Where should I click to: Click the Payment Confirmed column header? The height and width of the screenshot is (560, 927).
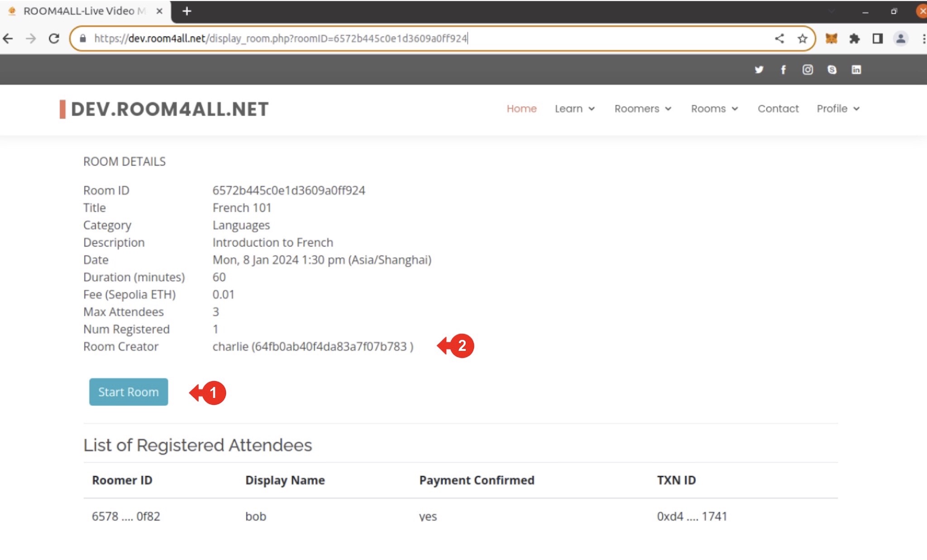click(477, 480)
